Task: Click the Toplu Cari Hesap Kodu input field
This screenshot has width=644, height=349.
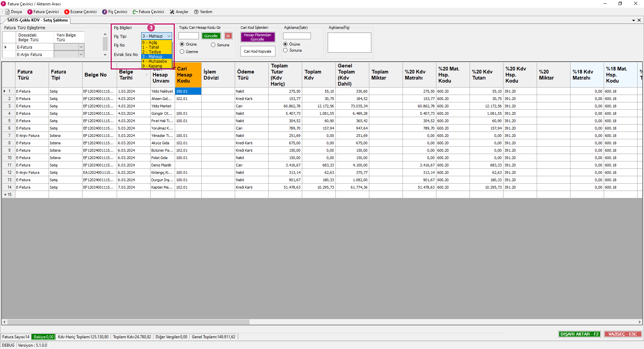Action: coord(189,36)
